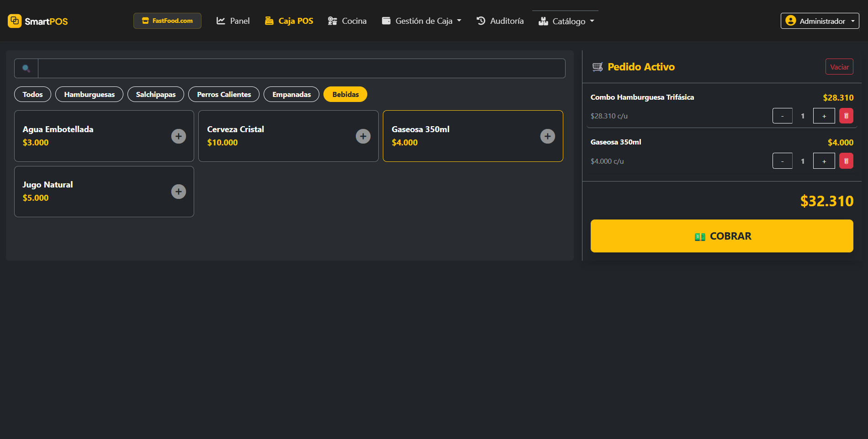
Task: Expand the Catálogo dropdown menu
Action: click(566, 21)
